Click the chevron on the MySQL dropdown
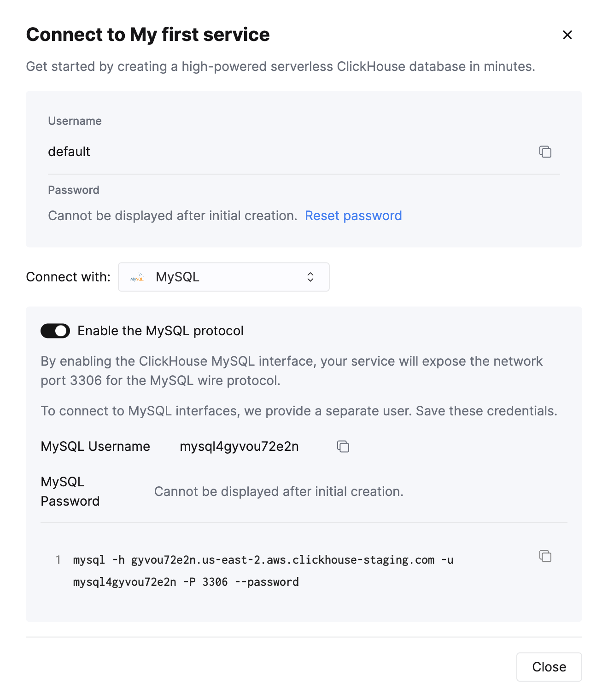The width and height of the screenshot is (608, 700). click(310, 277)
